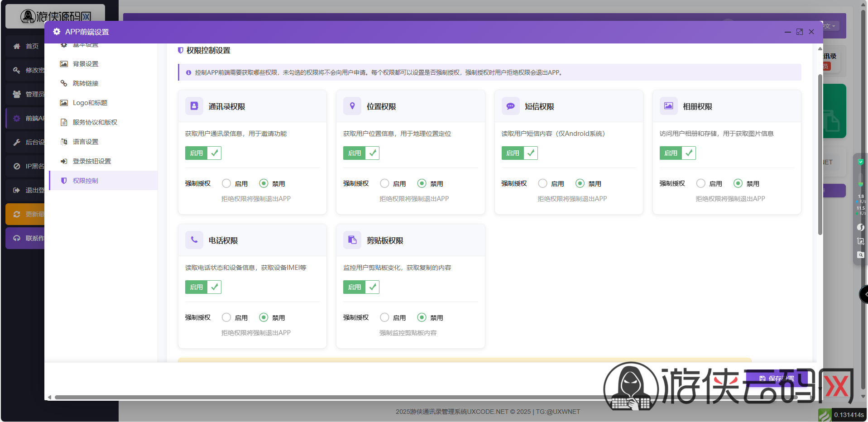Select 禁用 forced authorization for 短信权限
Image resolution: width=868 pixels, height=422 pixels.
(x=580, y=183)
